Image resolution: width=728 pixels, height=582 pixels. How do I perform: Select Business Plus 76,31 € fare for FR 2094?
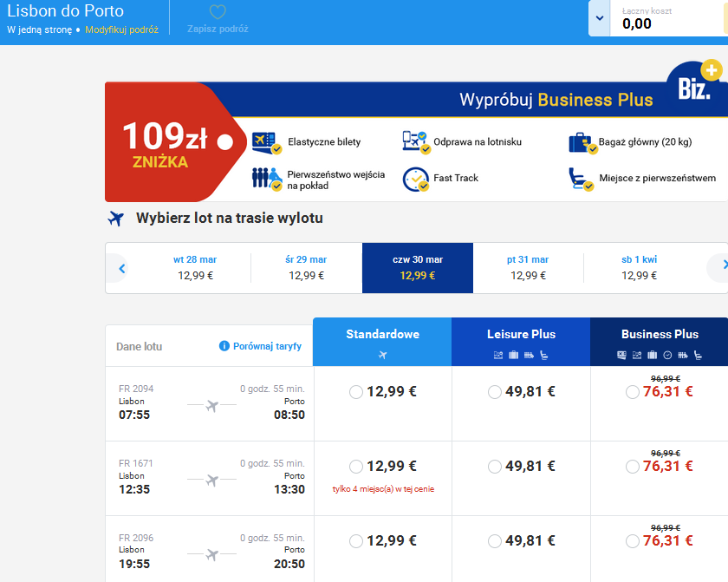tap(633, 392)
